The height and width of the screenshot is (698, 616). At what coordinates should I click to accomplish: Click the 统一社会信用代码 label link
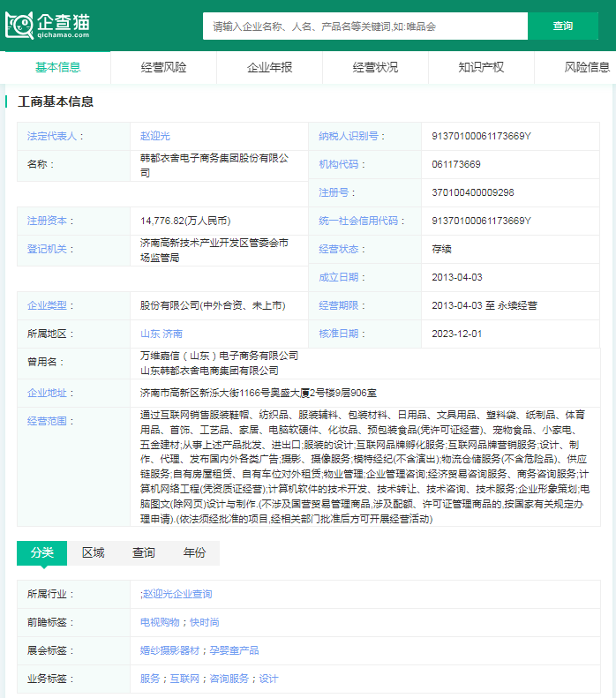(x=358, y=221)
